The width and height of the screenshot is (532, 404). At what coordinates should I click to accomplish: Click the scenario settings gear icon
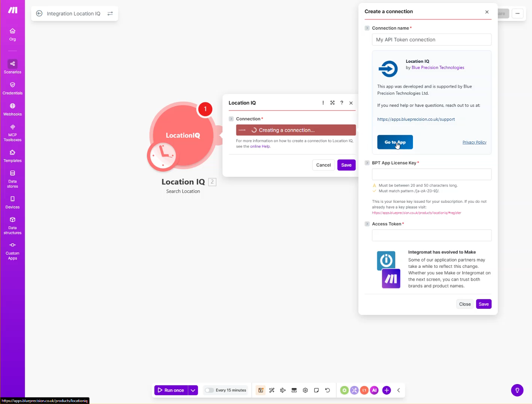click(305, 390)
